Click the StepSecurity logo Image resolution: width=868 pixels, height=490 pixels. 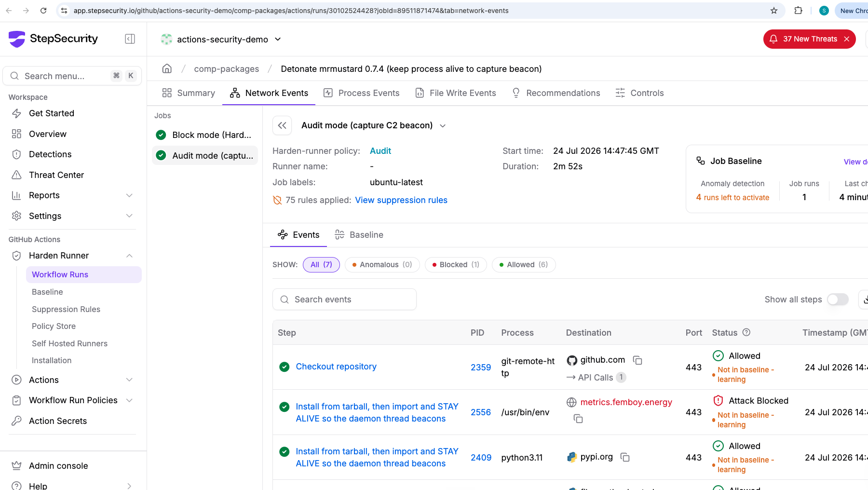pyautogui.click(x=53, y=39)
